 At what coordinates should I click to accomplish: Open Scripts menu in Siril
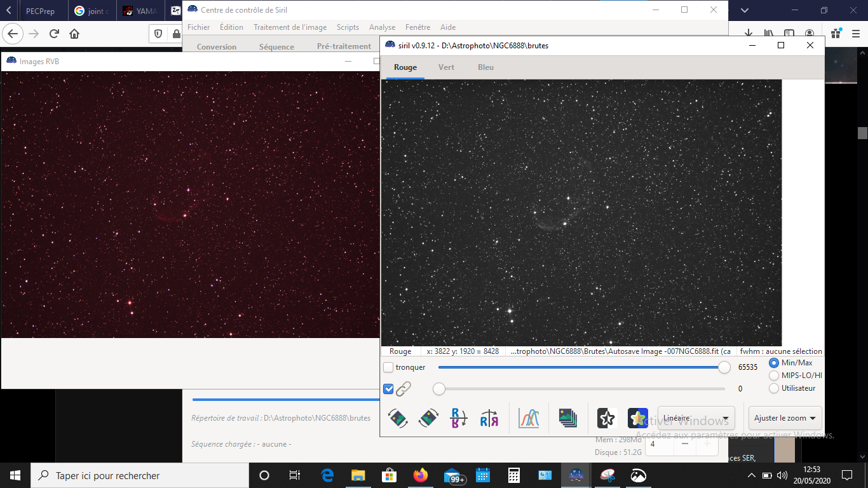coord(348,27)
